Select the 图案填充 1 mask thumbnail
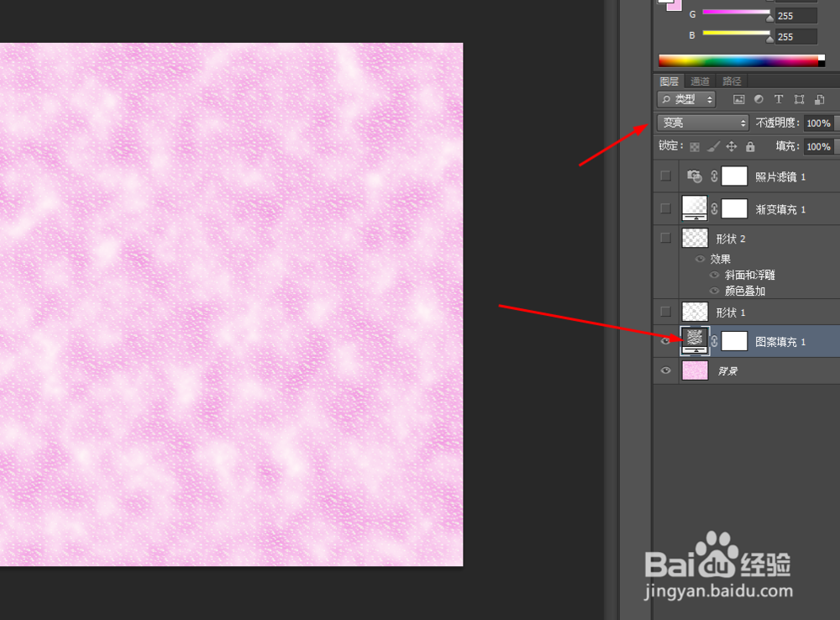Viewport: 840px width, 620px height. 734,341
